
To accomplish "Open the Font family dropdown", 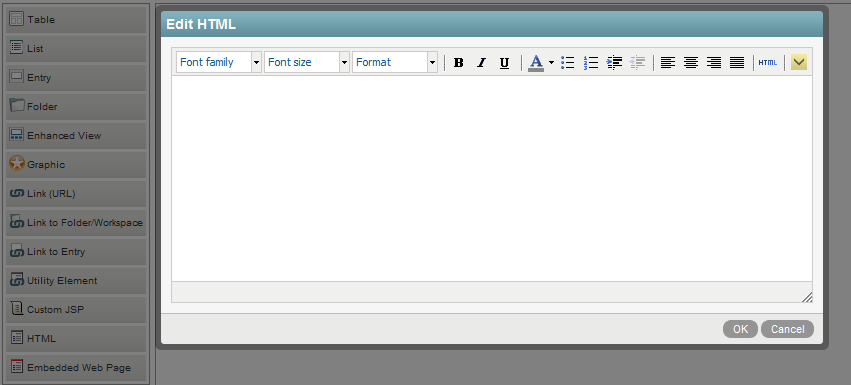I will point(219,62).
